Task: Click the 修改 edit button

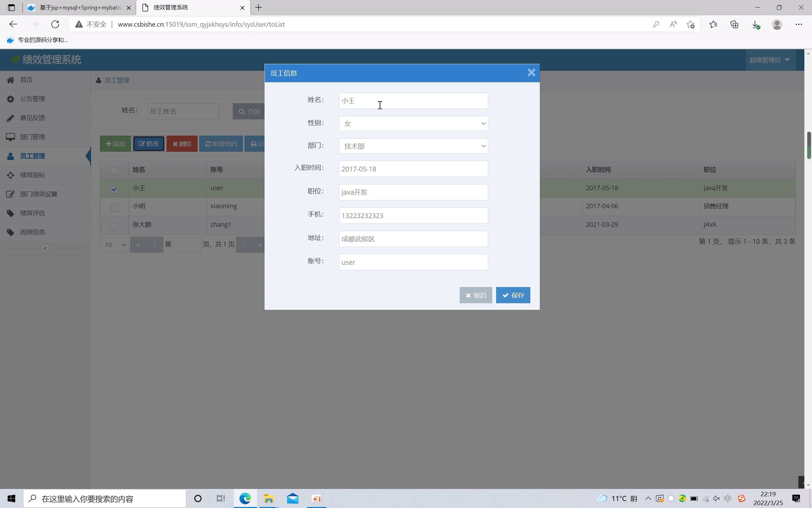Action: [x=149, y=144]
